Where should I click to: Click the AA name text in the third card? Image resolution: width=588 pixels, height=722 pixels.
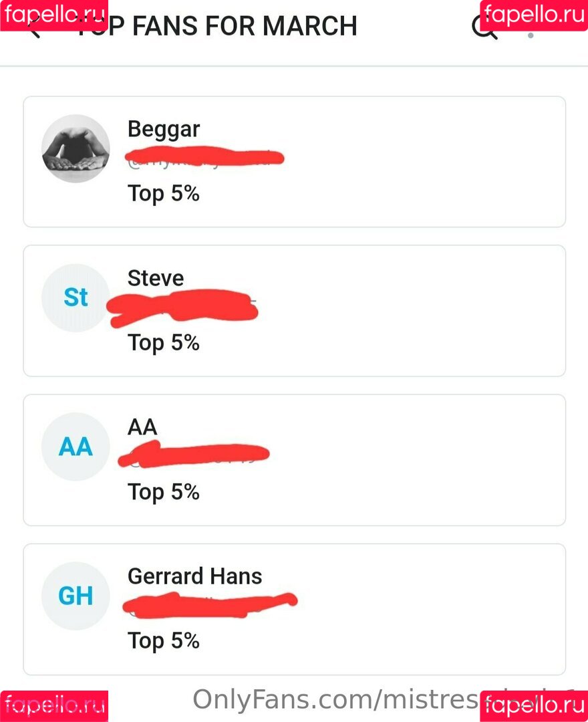(142, 427)
